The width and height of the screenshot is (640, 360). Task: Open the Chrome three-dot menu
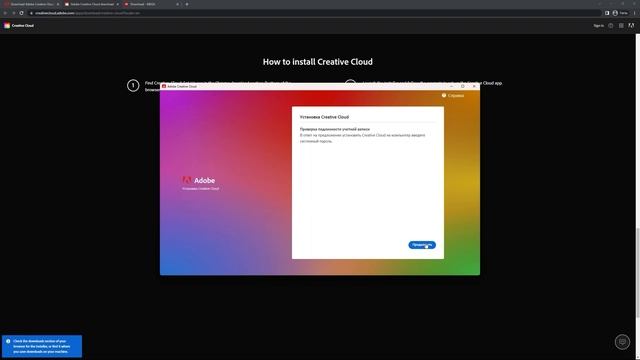tap(635, 13)
